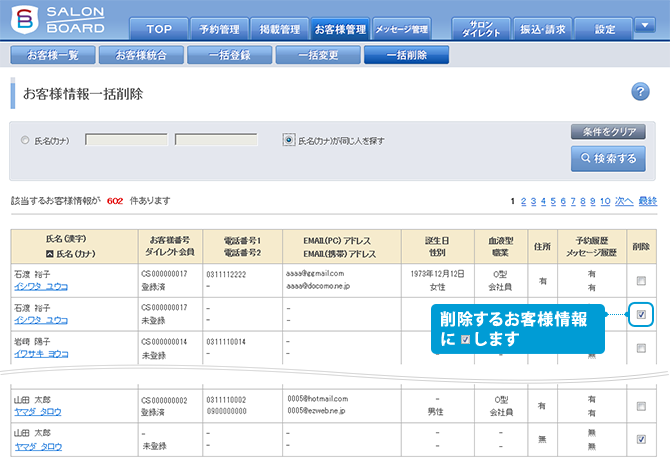Switch to the 掲載管理 tab
The width and height of the screenshot is (670, 470).
coord(274,29)
